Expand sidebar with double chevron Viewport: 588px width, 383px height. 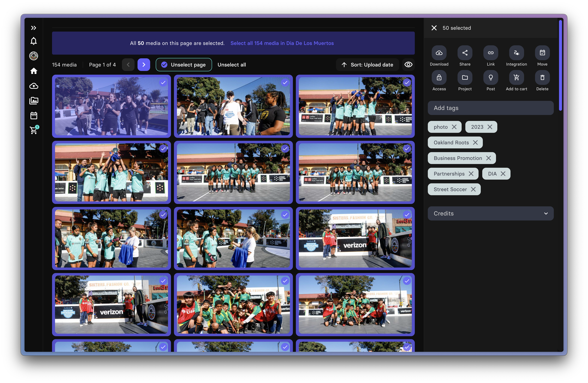click(x=34, y=28)
